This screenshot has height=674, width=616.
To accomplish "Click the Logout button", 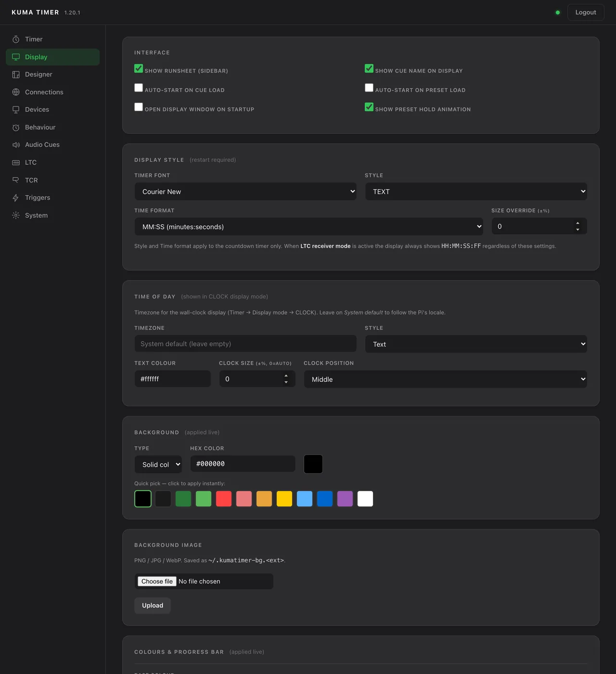I will click(586, 13).
